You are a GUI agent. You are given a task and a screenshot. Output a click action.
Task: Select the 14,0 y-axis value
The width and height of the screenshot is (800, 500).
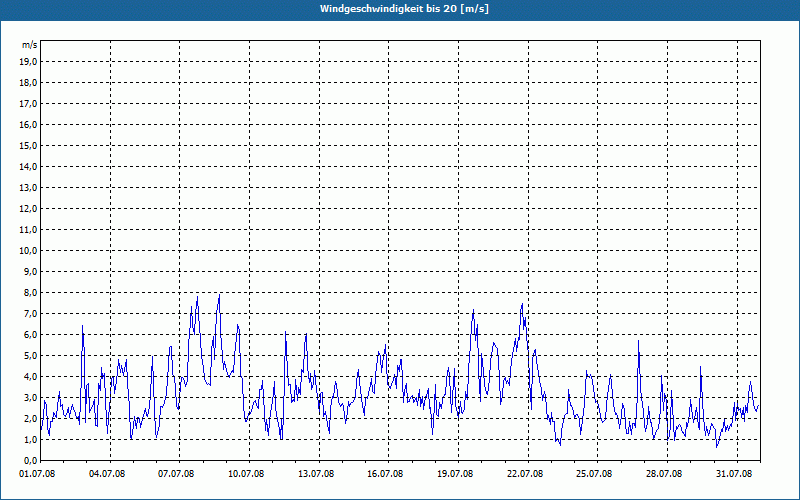click(29, 166)
